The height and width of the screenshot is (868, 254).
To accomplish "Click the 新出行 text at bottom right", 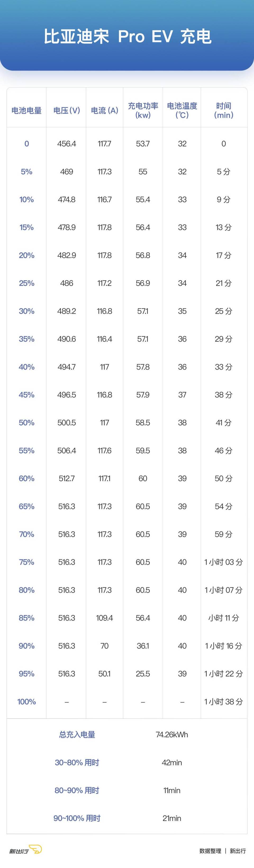I will tap(238, 851).
